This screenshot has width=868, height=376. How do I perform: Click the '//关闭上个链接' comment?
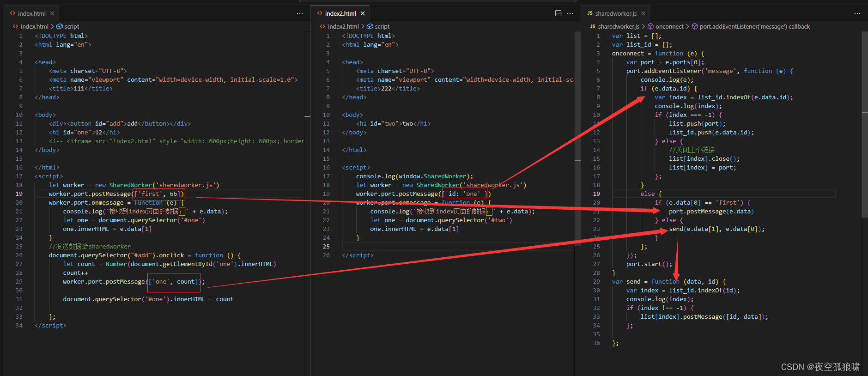tap(692, 150)
